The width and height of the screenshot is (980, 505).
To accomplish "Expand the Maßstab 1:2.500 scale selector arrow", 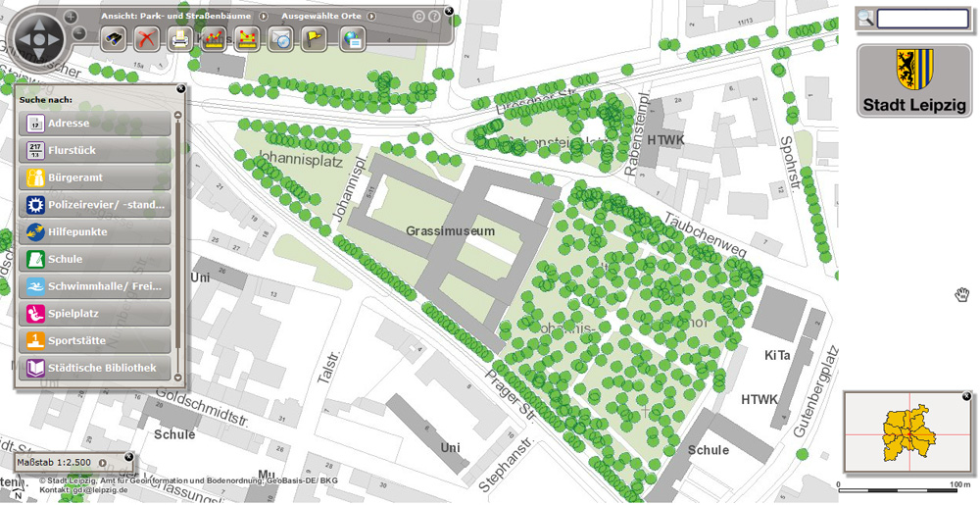I will 103,463.
